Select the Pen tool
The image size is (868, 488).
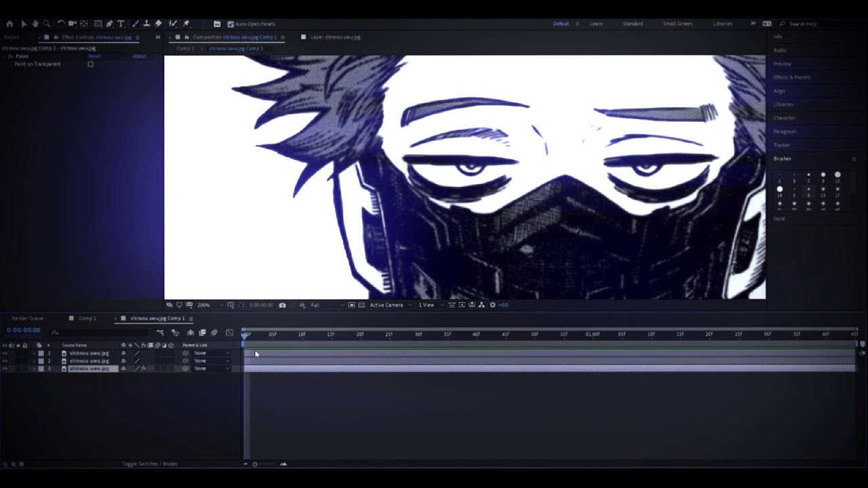pyautogui.click(x=109, y=24)
